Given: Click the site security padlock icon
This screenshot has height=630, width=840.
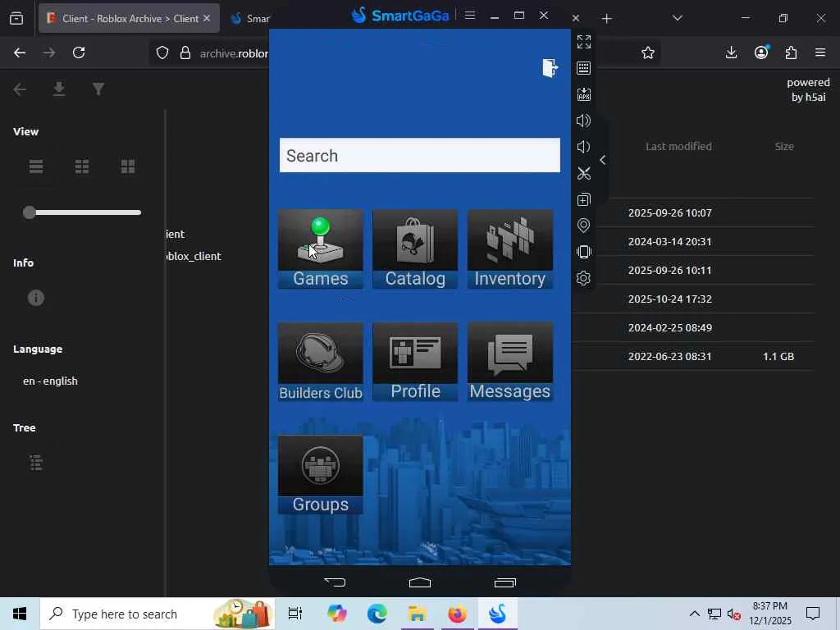Looking at the screenshot, I should coord(185,52).
